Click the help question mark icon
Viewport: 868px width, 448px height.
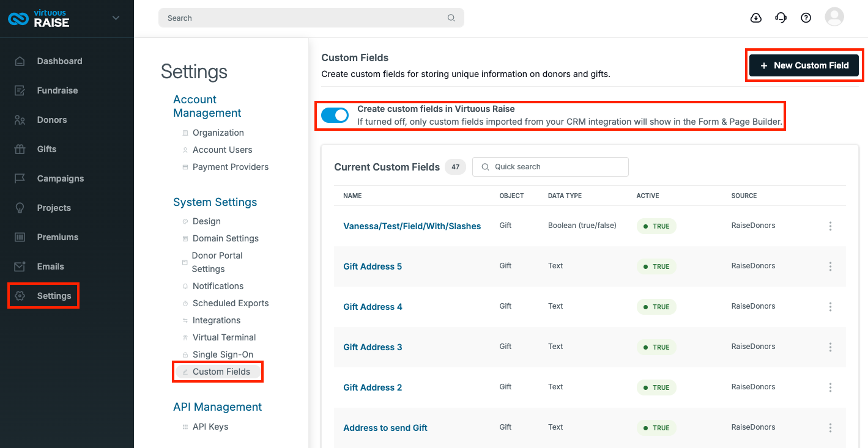pyautogui.click(x=806, y=18)
